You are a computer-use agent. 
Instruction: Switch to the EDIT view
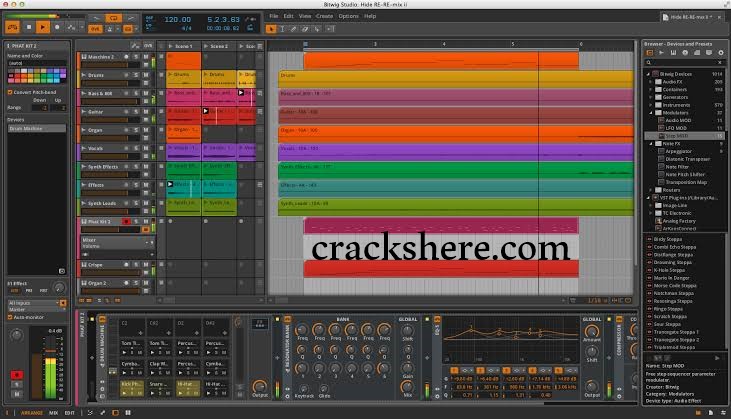coord(69,413)
